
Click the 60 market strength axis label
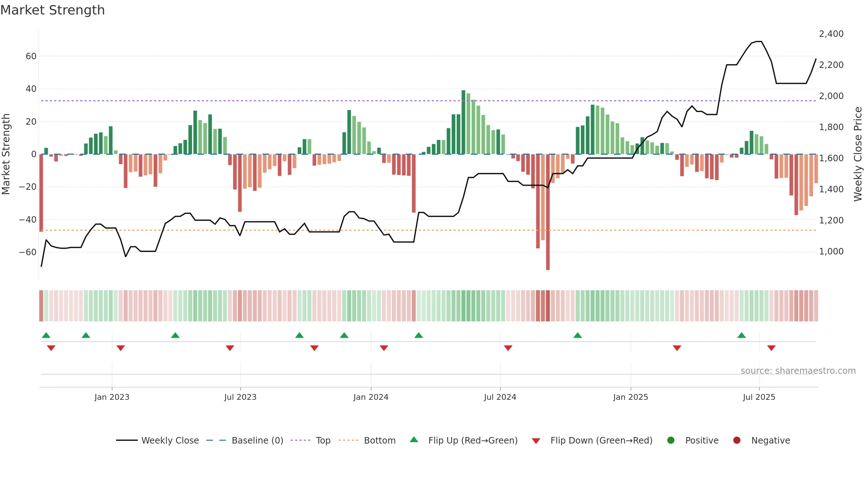31,56
